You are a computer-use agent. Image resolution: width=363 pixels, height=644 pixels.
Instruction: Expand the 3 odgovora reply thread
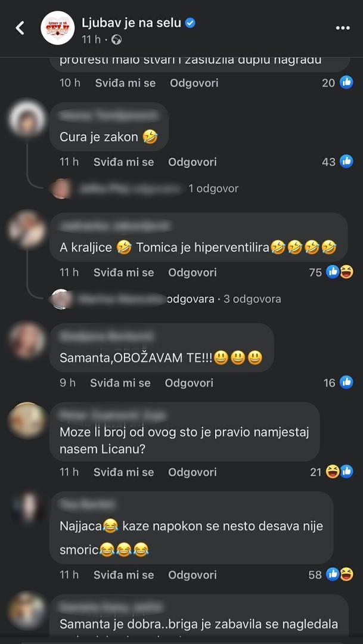click(x=252, y=299)
